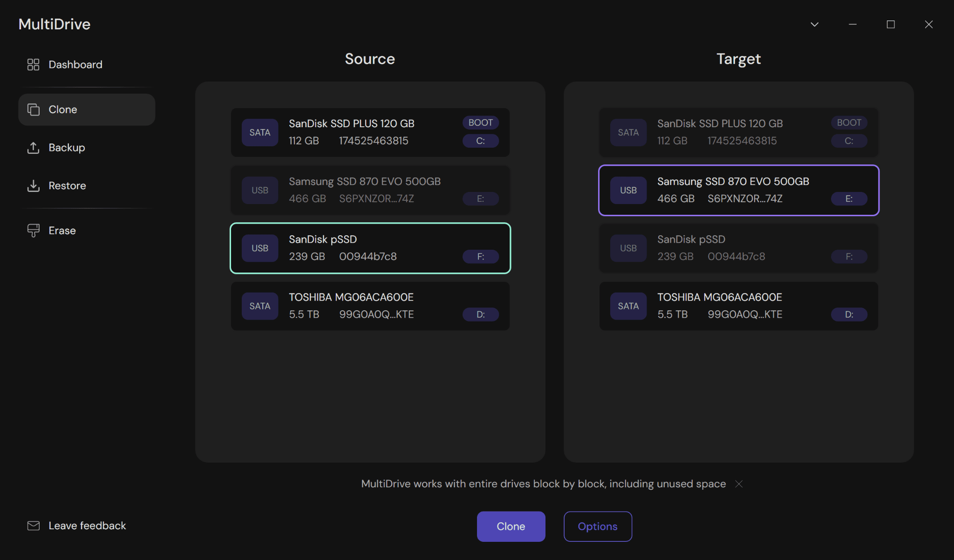Maximize the MultiDrive window
This screenshot has height=560, width=954.
pyautogui.click(x=891, y=24)
